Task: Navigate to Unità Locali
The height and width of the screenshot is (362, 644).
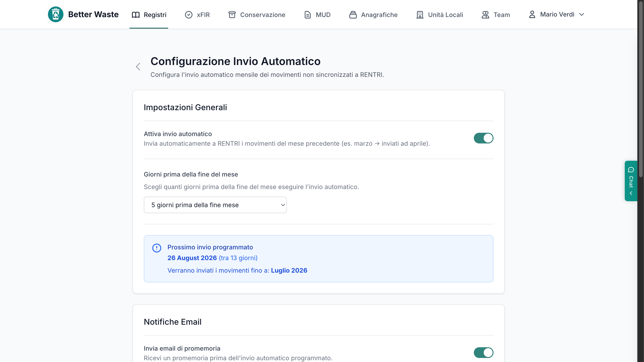Action: click(x=439, y=15)
